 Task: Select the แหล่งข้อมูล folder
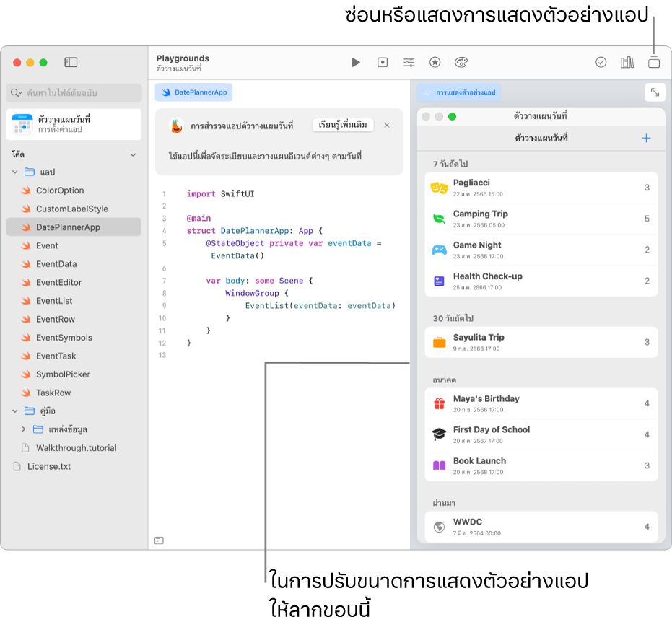[x=74, y=429]
